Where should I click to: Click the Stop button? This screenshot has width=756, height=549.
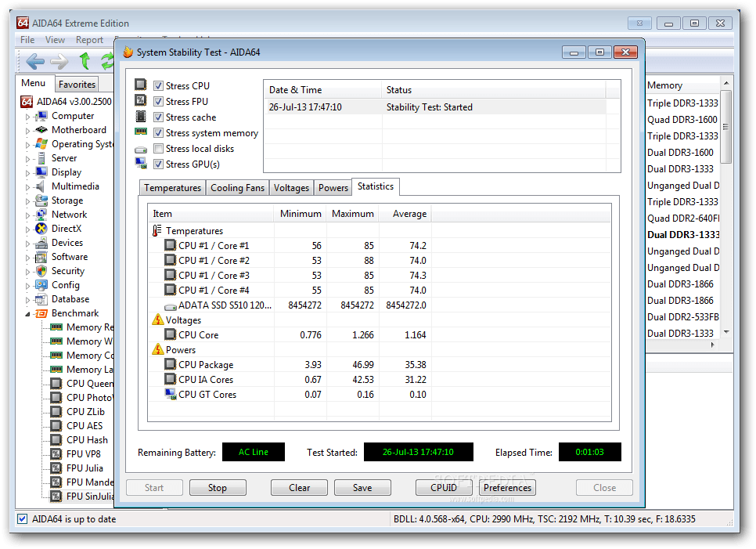218,488
